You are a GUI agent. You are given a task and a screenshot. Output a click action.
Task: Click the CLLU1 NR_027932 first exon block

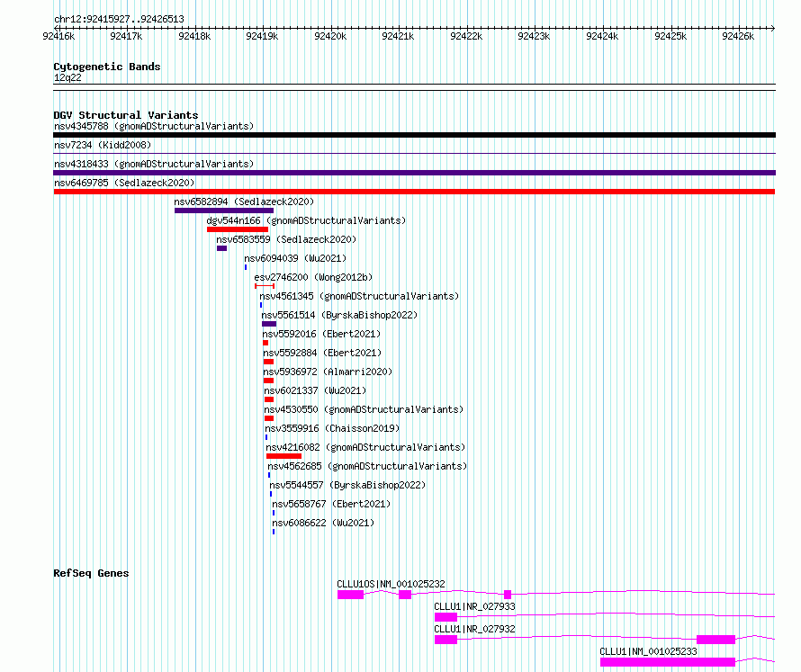(x=446, y=640)
